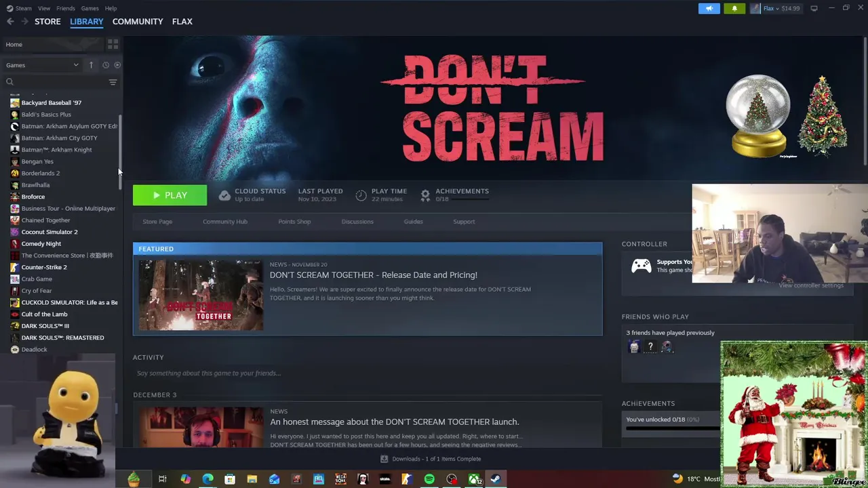Screen dimensions: 868x488
Task: Open the View controller settings link
Action: [811, 285]
